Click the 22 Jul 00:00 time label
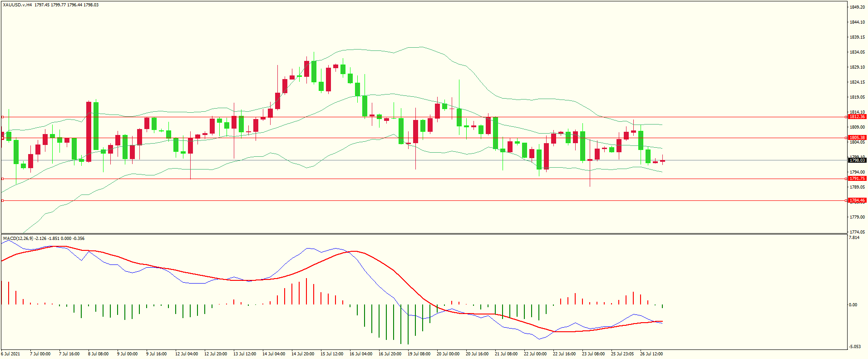The image size is (868, 359). pyautogui.click(x=535, y=354)
